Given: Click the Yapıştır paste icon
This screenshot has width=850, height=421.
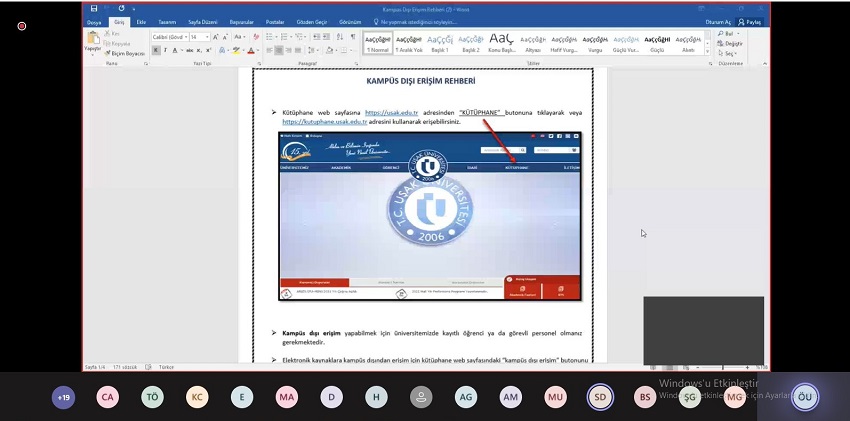Looking at the screenshot, I should pos(92,39).
